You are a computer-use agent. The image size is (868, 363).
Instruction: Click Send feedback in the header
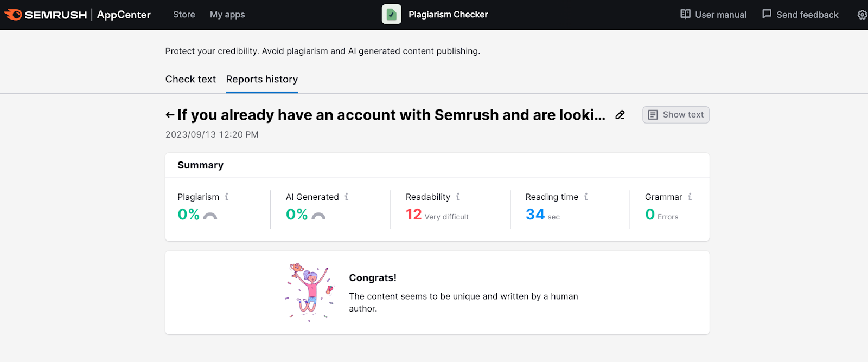pos(800,15)
